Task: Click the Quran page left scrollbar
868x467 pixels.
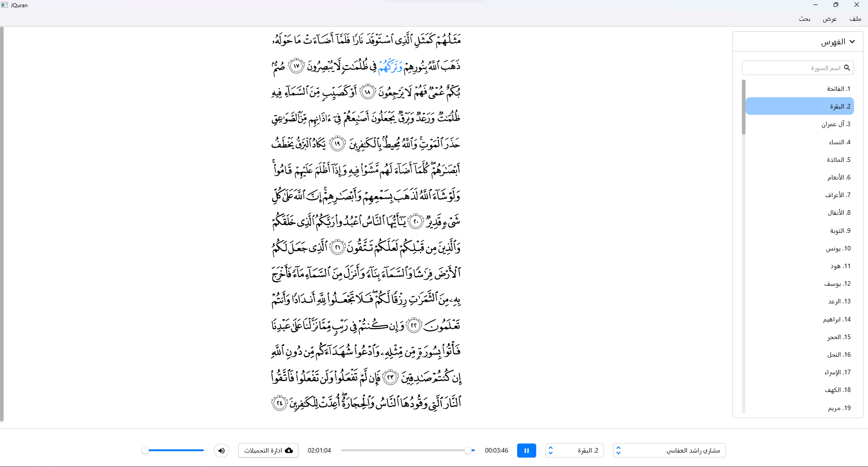Action: [x=2, y=224]
